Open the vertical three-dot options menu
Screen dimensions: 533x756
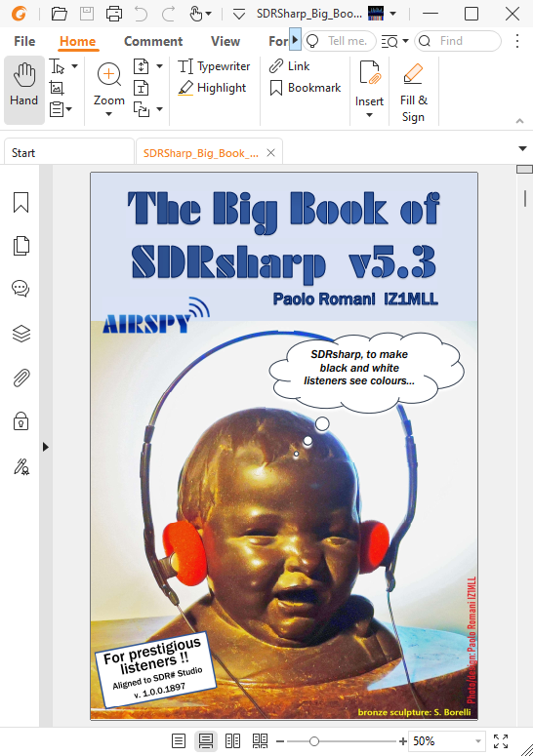coord(517,41)
